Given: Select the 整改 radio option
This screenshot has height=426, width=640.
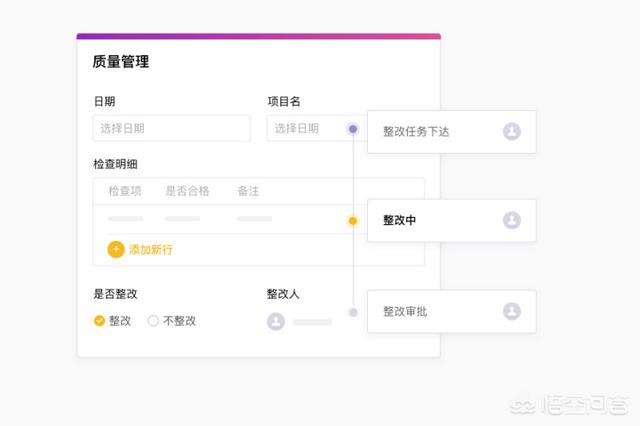Looking at the screenshot, I should tap(99, 321).
